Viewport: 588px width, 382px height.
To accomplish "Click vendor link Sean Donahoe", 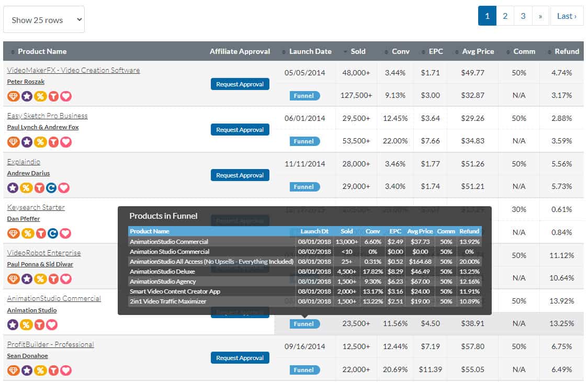I will point(27,356).
